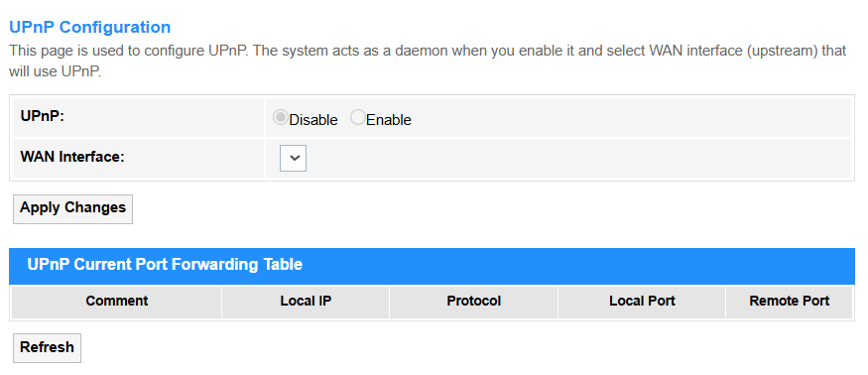Click the Refresh button
Image resolution: width=868 pixels, height=375 pixels.
(47, 348)
